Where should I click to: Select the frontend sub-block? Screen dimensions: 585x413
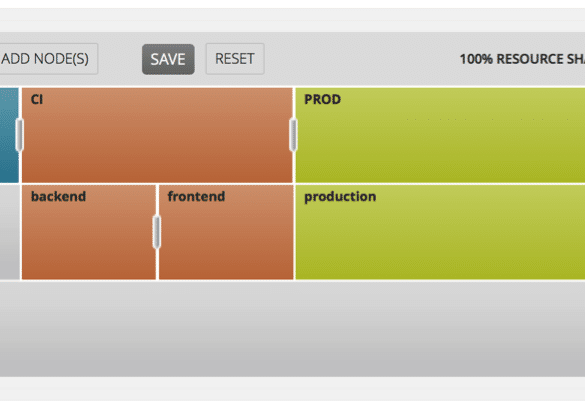tap(226, 232)
